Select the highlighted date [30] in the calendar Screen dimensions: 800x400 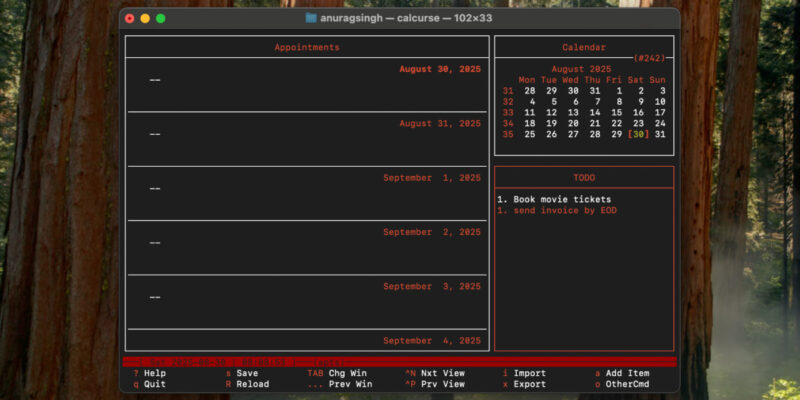[x=638, y=135]
